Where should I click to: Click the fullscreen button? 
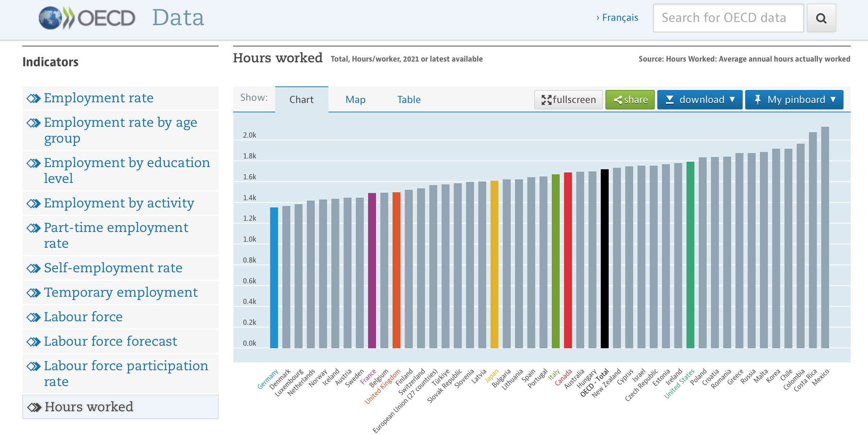(x=568, y=100)
